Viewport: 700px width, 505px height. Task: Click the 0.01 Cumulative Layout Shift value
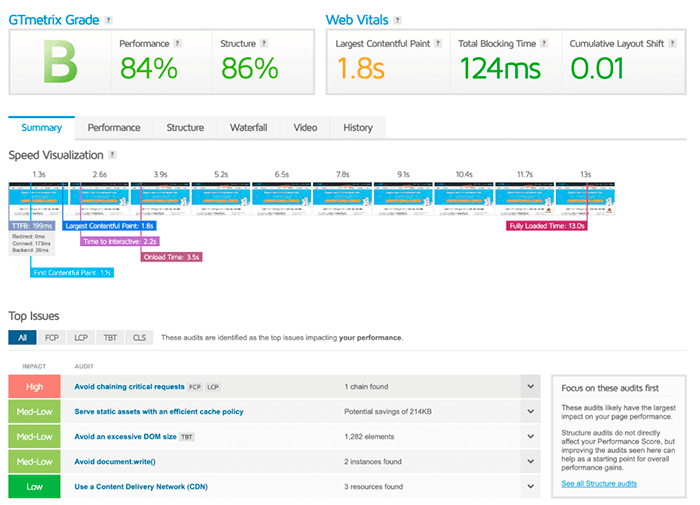tap(597, 68)
